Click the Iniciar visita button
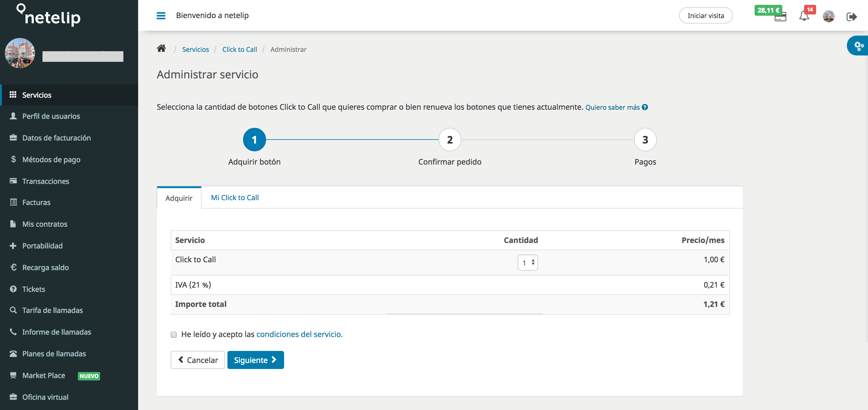This screenshot has width=868, height=410. pyautogui.click(x=706, y=15)
